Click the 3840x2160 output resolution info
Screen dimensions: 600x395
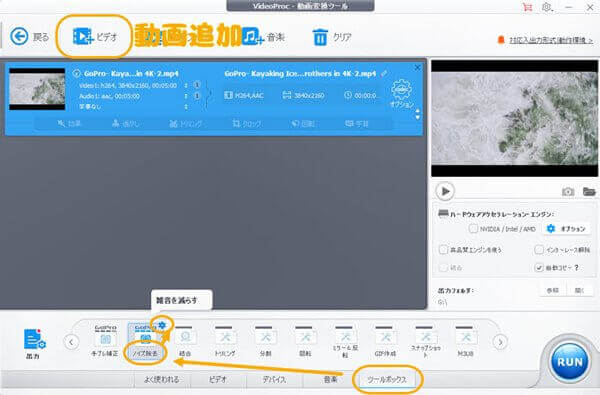tap(303, 95)
